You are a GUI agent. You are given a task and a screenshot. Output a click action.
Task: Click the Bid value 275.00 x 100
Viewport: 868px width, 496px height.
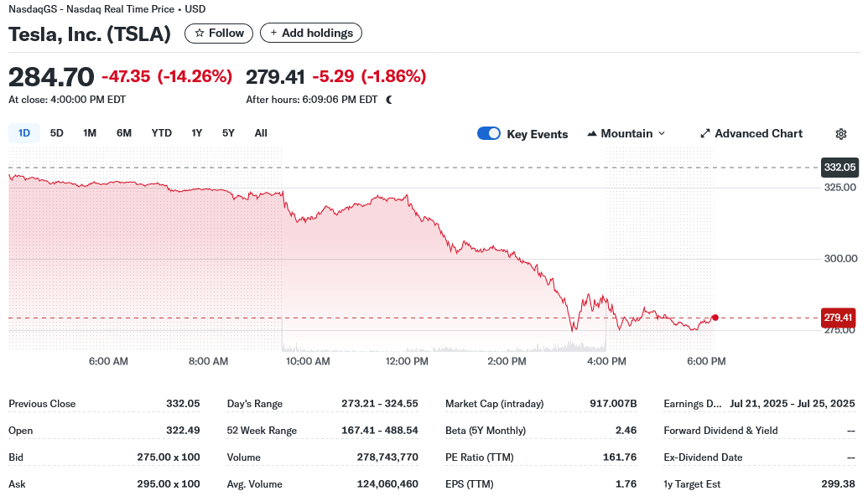169,457
